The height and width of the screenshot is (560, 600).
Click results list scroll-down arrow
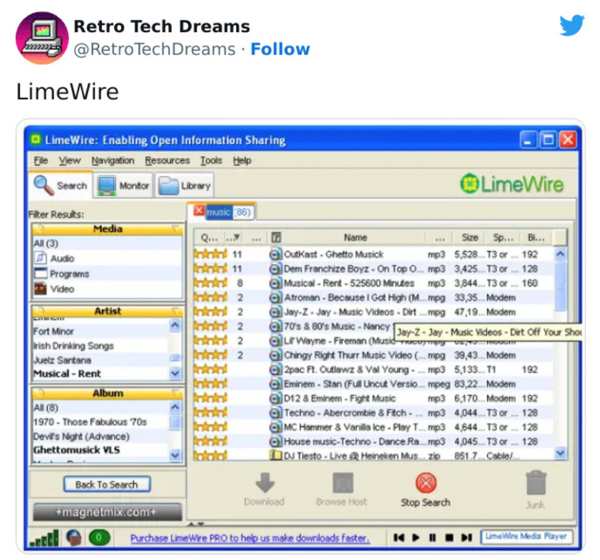tap(561, 453)
